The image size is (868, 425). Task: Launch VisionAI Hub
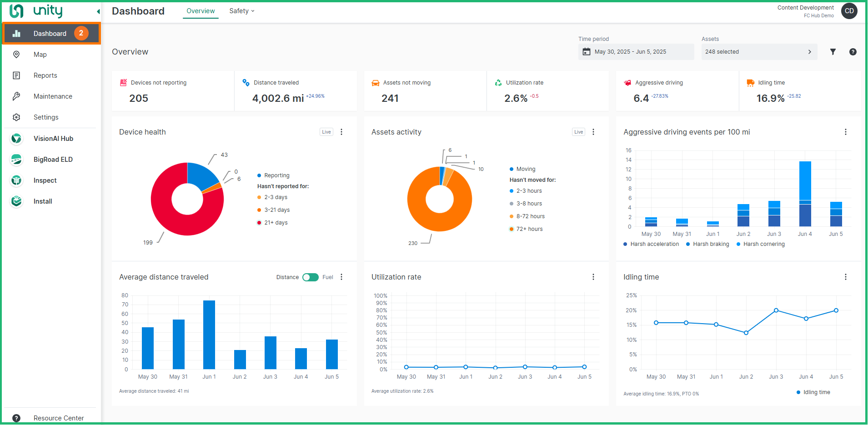tap(54, 138)
